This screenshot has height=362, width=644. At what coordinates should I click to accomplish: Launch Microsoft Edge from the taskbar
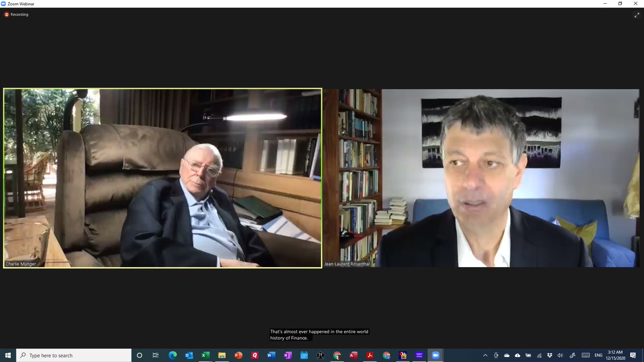tap(172, 355)
